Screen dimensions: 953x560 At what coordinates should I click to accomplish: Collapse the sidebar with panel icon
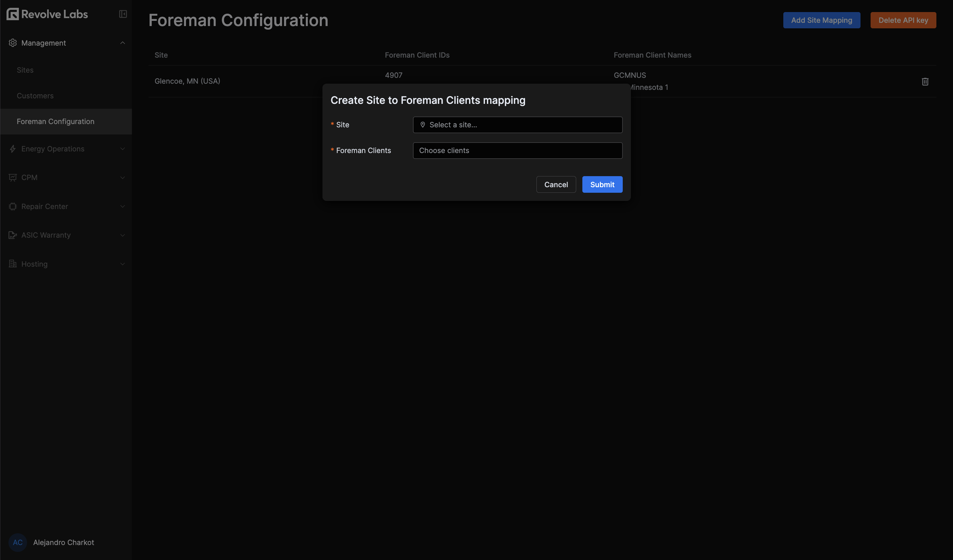pyautogui.click(x=123, y=14)
